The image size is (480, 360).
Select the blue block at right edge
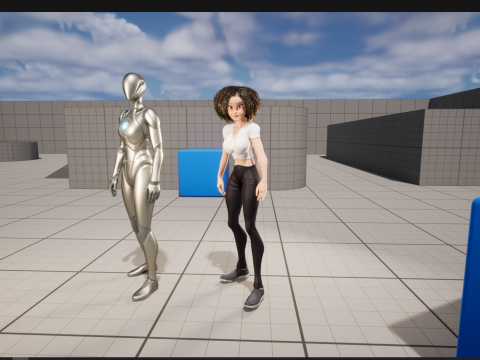click(x=469, y=277)
